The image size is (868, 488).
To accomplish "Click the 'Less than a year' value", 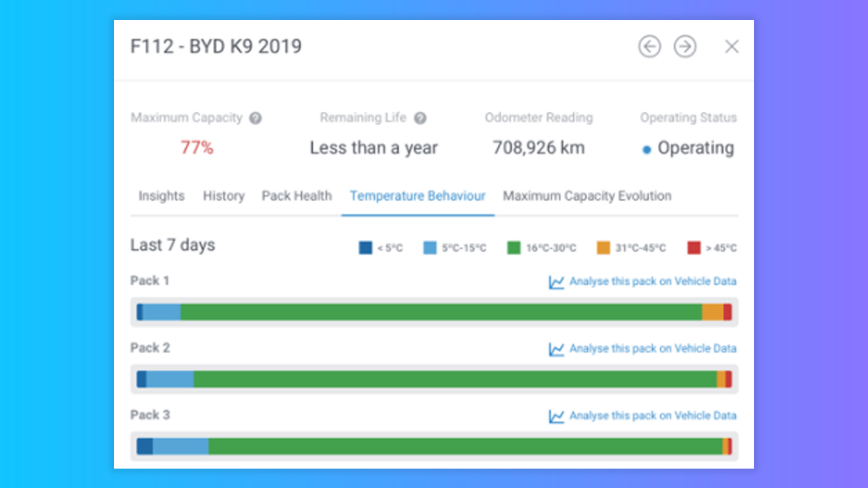I will pos(374,148).
